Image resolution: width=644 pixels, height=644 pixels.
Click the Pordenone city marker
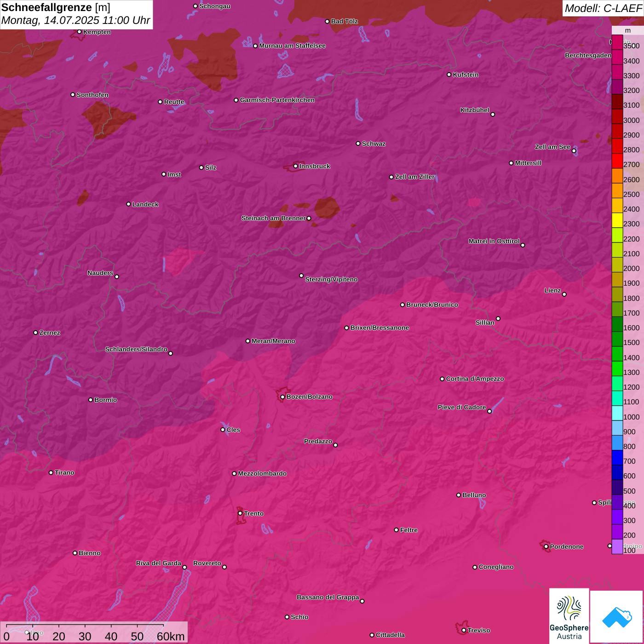tap(546, 547)
